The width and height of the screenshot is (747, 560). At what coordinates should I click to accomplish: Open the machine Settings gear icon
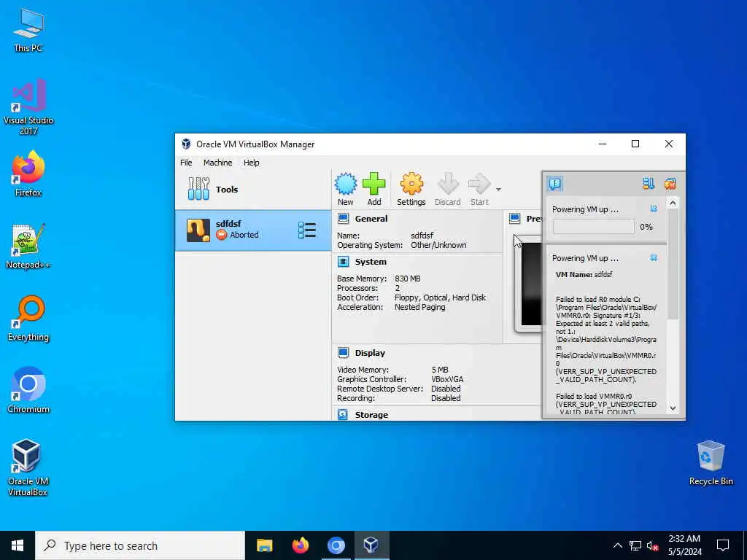[x=411, y=184]
